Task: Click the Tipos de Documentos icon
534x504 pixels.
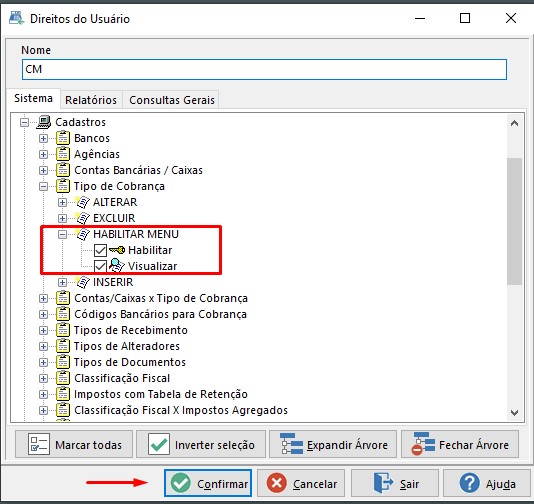Action: pyautogui.click(x=63, y=362)
